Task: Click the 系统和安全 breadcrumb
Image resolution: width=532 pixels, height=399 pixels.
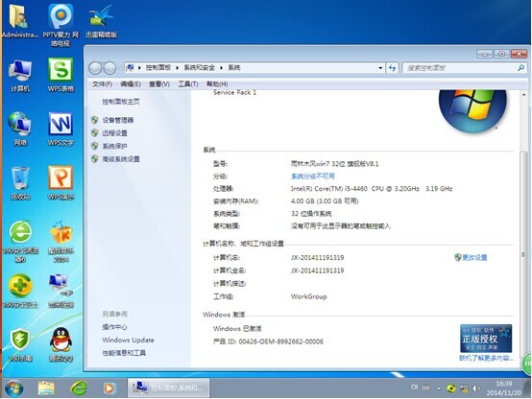Action: pyautogui.click(x=199, y=68)
